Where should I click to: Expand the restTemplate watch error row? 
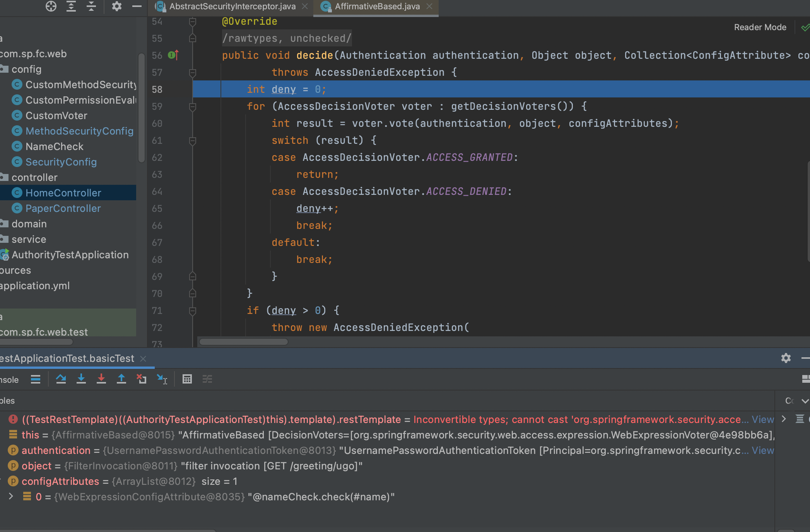(x=784, y=419)
